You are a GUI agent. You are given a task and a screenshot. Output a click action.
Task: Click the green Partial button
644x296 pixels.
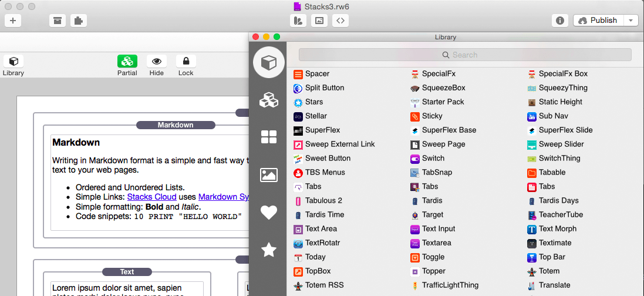pyautogui.click(x=127, y=62)
